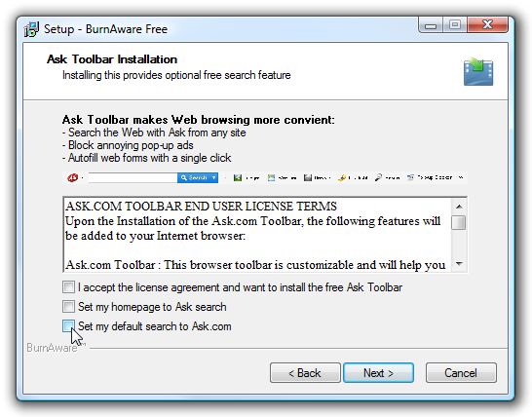Click the Next > button
The image size is (532, 417).
(x=378, y=373)
